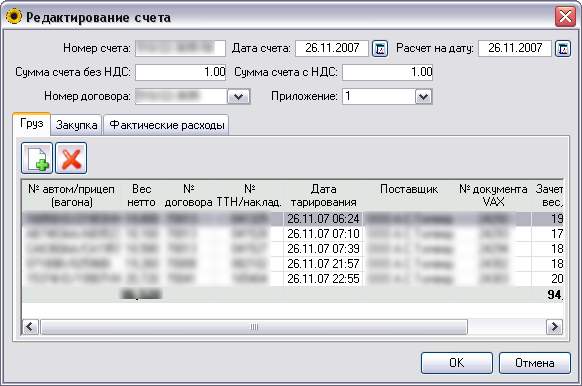Expand the Номер договора dropdown
Image resolution: width=582 pixels, height=386 pixels.
238,96
